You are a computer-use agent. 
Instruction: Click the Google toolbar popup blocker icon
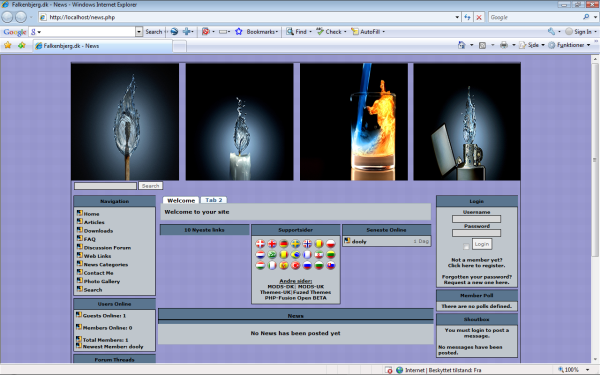206,31
